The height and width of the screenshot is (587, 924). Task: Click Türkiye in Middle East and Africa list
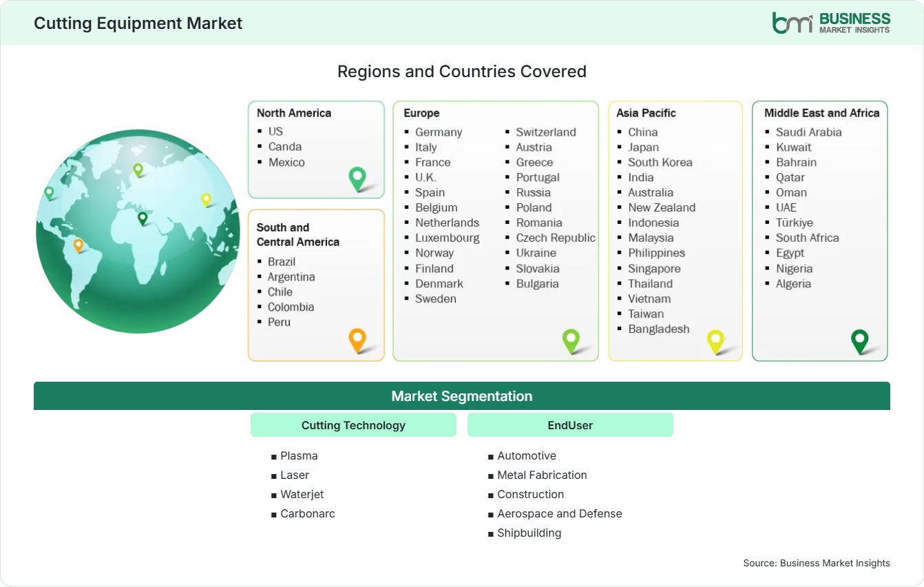tap(795, 223)
